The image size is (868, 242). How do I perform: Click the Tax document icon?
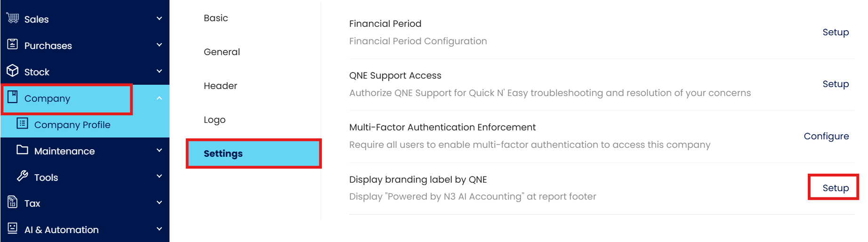tap(13, 202)
